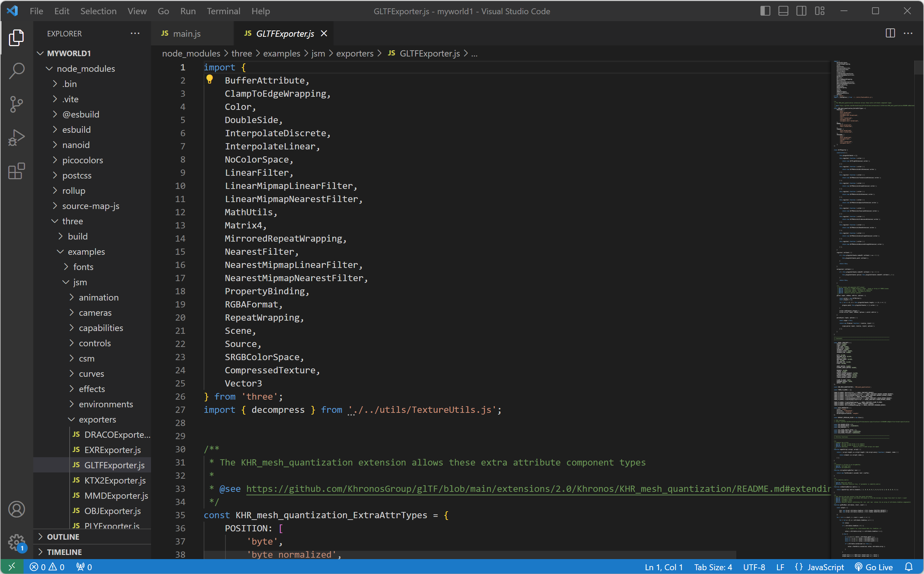Collapse the exporters folder
This screenshot has height=574, width=924.
click(97, 419)
